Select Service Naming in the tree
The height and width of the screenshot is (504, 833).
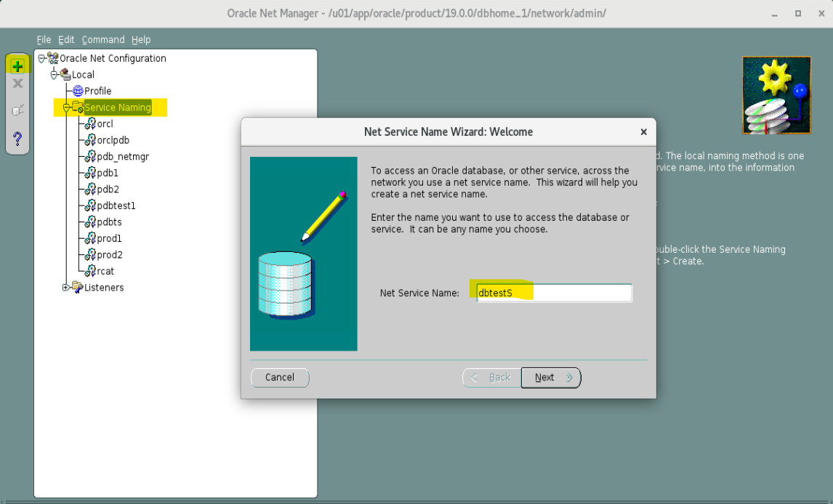tap(118, 107)
